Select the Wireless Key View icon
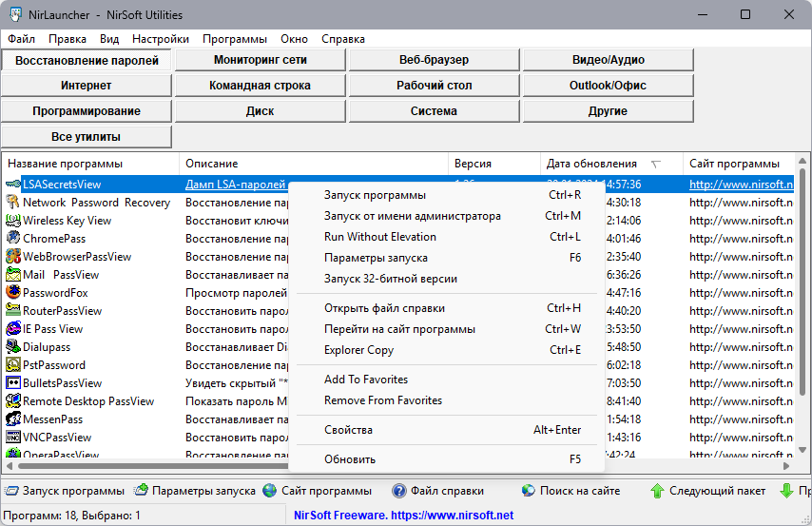Screen dimensions: 812x526 (13, 221)
